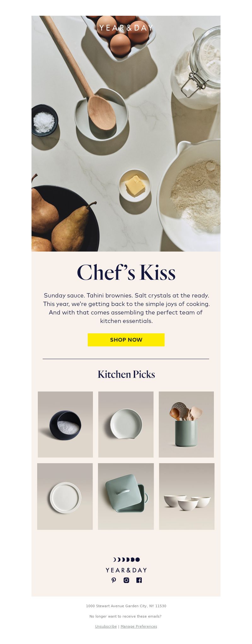Viewport: 252px width, 644px height.
Task: Click the hero kitchen countertop image
Action: (126, 134)
